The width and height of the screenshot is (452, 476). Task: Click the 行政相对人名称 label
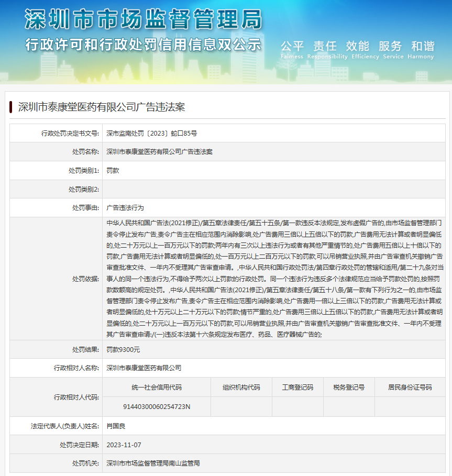(76, 368)
